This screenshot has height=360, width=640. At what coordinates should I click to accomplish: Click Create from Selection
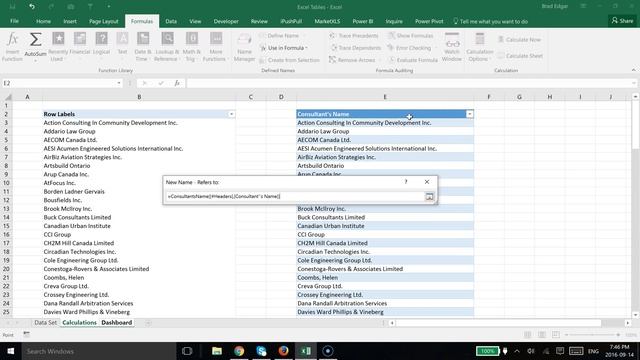(x=289, y=60)
